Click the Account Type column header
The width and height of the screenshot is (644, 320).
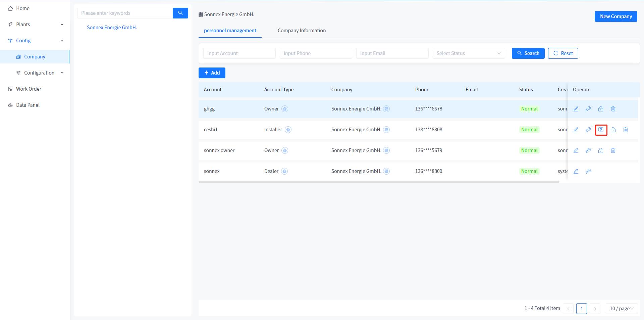tap(279, 90)
